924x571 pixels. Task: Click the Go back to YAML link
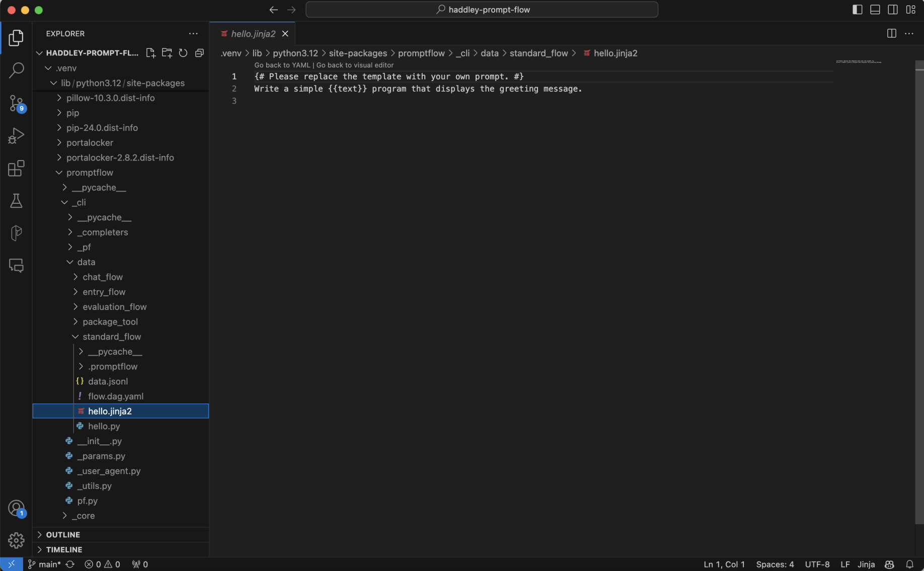pos(282,65)
